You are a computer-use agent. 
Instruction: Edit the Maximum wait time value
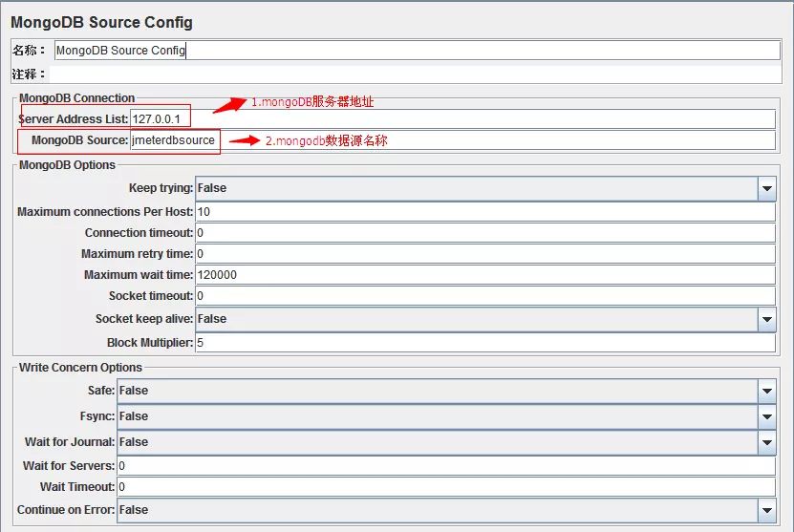tap(485, 275)
